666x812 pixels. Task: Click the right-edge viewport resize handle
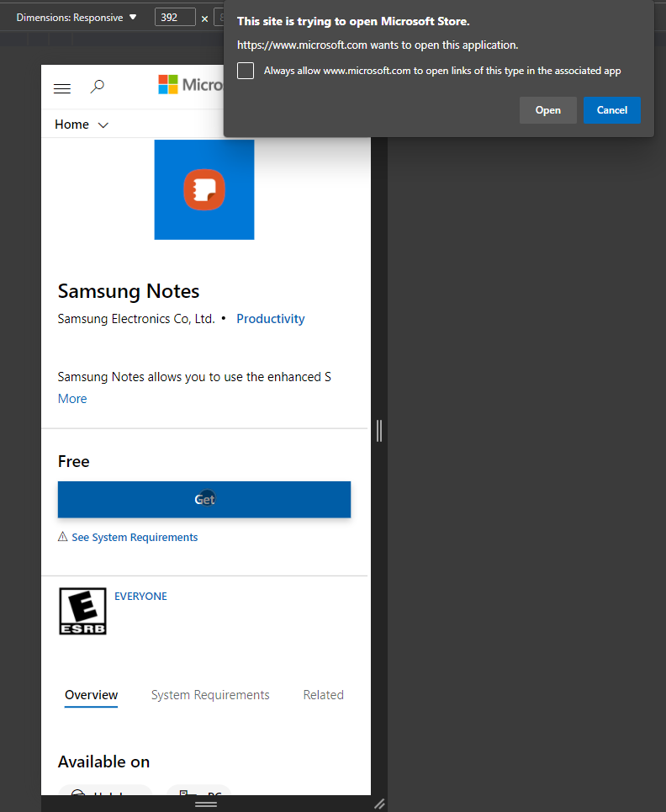click(379, 431)
